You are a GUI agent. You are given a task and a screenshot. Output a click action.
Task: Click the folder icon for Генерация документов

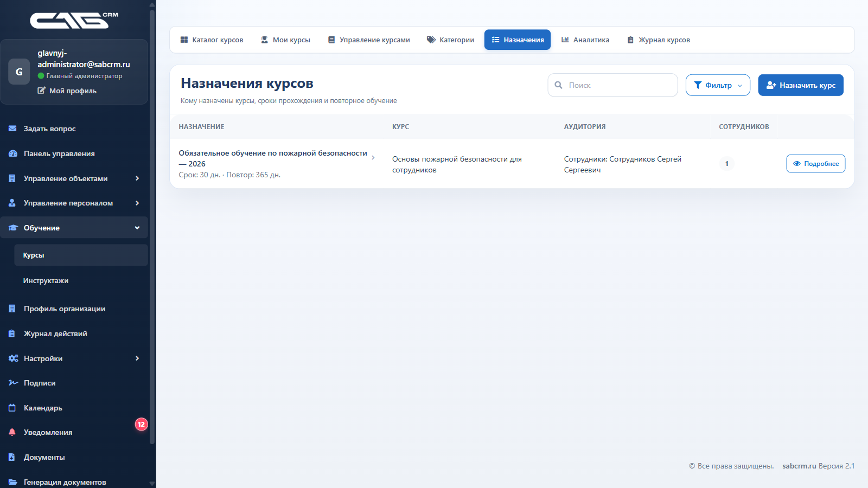click(12, 482)
